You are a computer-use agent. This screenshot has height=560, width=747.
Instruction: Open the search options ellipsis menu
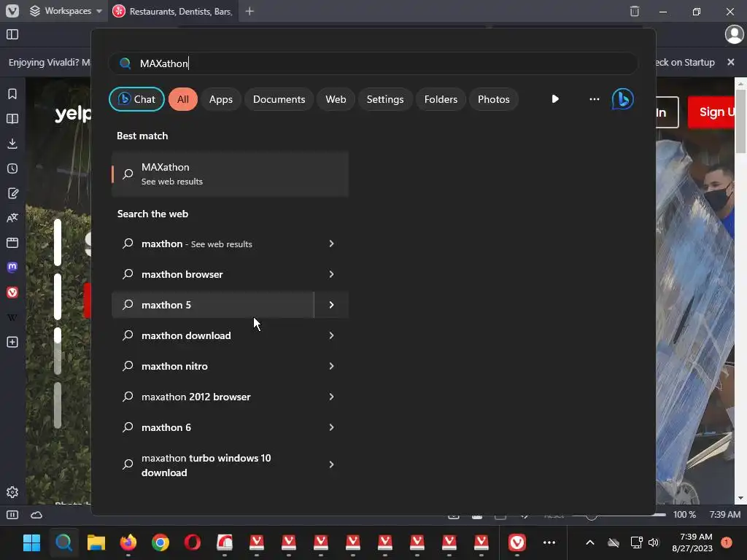[594, 99]
